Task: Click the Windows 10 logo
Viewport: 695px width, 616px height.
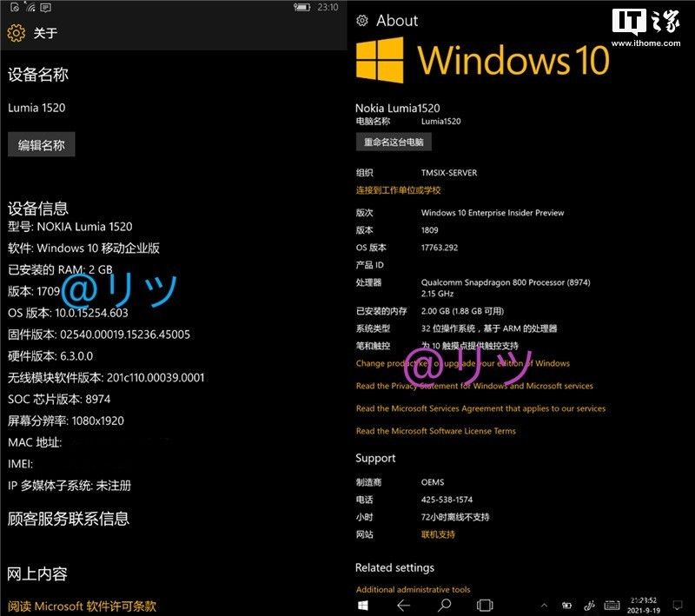Action: click(483, 60)
